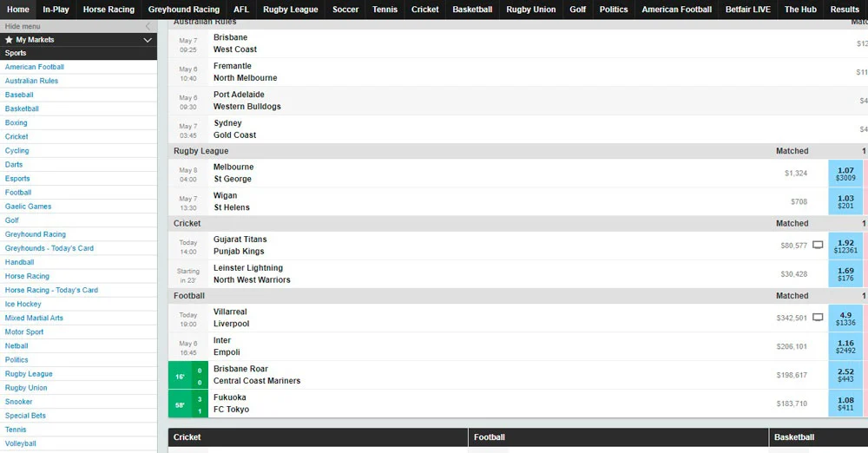Viewport: 868px width, 453px height.
Task: Click the live video icon for Villarreal match
Action: coord(818,318)
